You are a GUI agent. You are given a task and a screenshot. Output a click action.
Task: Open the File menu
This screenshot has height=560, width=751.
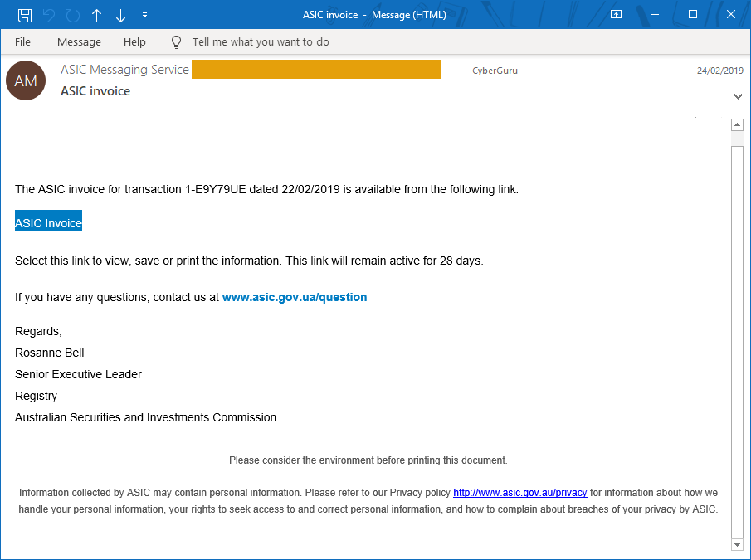(x=22, y=42)
